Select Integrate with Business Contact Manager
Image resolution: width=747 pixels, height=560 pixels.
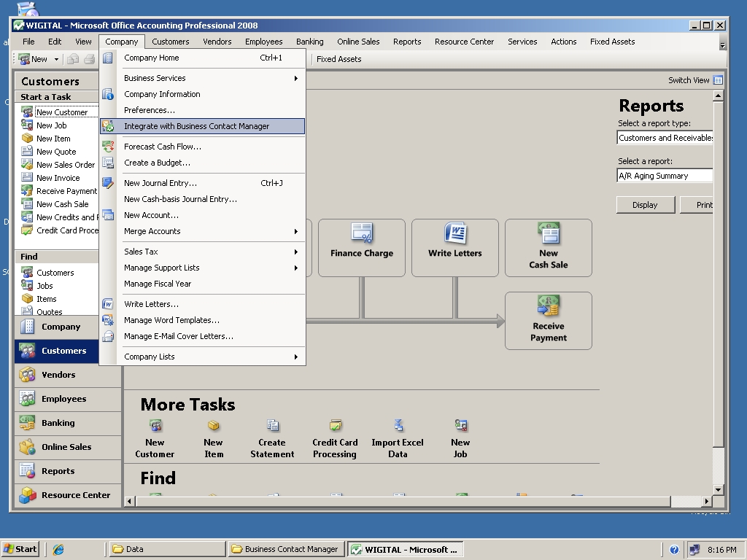(x=203, y=126)
